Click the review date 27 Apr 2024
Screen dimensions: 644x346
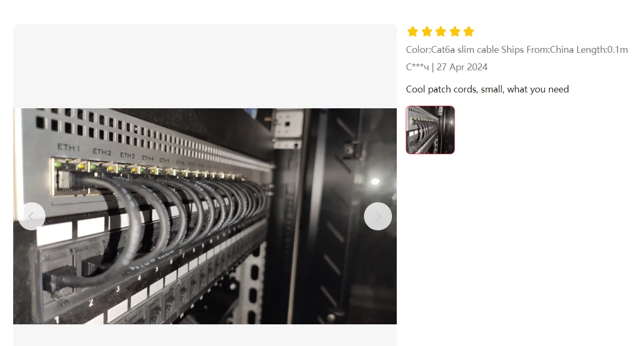(x=462, y=67)
